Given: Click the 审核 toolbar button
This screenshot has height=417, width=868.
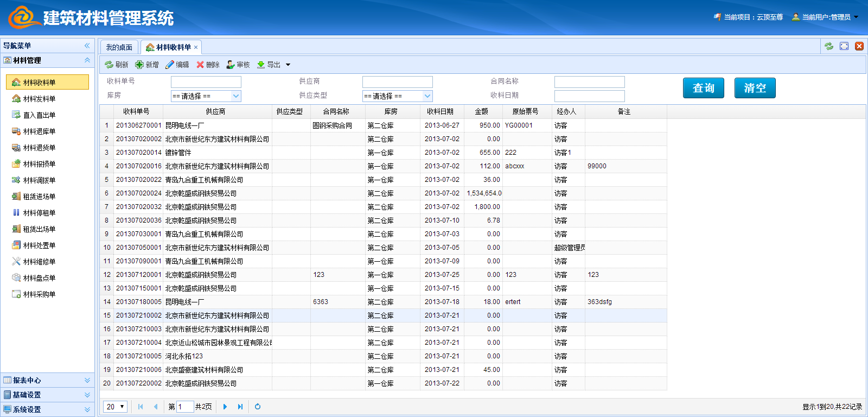Looking at the screenshot, I should tap(238, 65).
